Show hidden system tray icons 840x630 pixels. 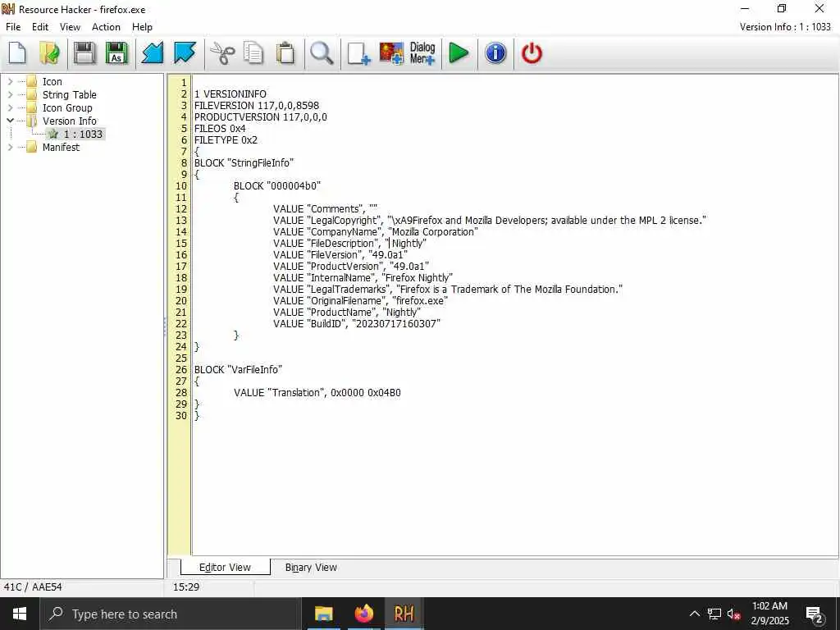(694, 614)
